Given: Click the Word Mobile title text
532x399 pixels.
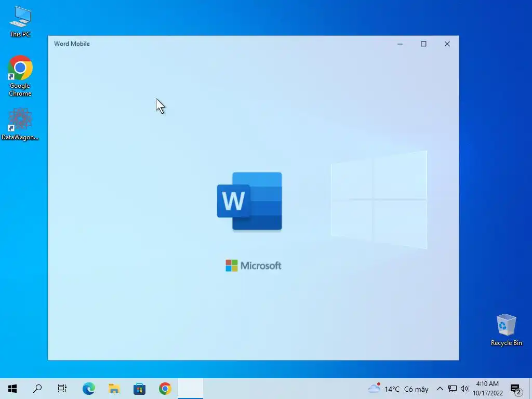Looking at the screenshot, I should tap(72, 44).
